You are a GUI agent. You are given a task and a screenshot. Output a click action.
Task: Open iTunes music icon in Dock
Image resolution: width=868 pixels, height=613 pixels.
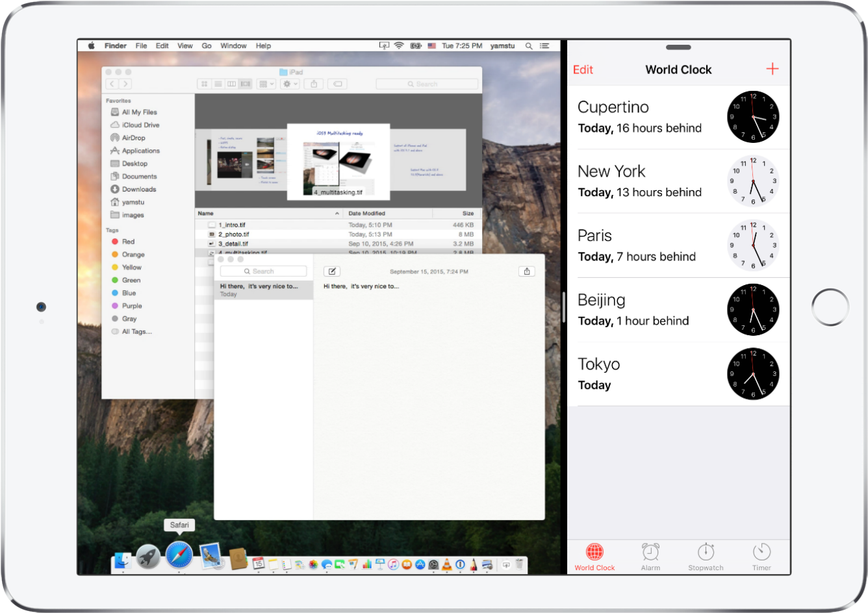point(394,564)
